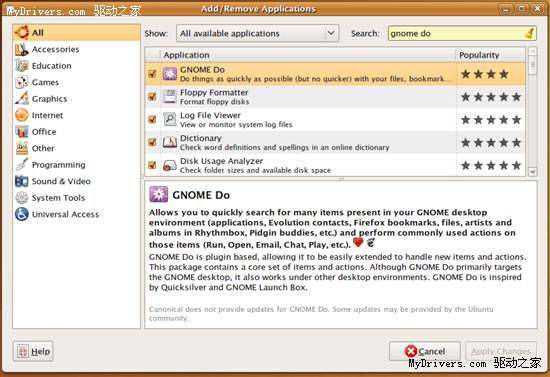Click the Accessories category icon
The height and width of the screenshot is (377, 550).
tap(21, 49)
